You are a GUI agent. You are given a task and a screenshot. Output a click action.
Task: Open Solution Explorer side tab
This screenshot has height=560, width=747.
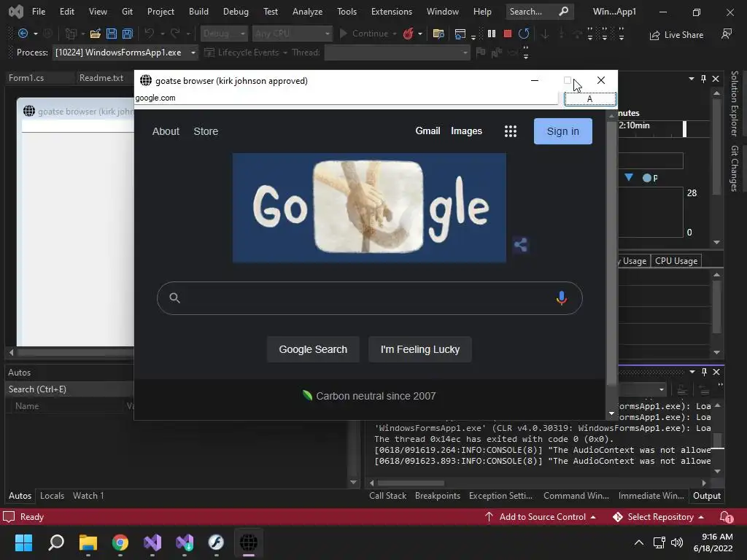[734, 104]
